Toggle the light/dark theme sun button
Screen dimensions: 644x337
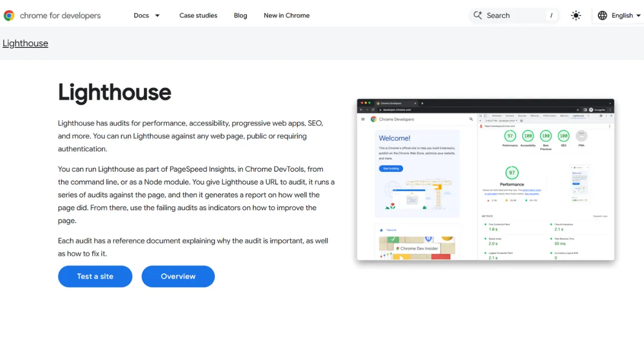[x=576, y=16]
